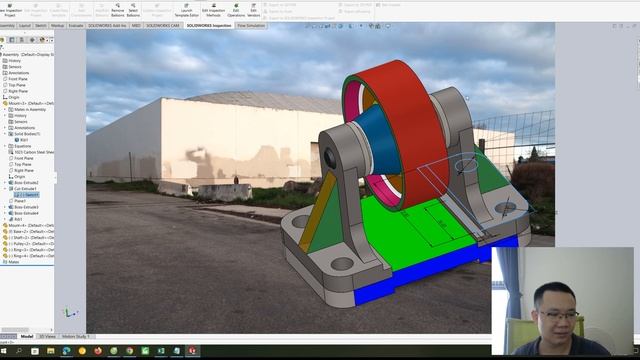Select Base<2> component
Screen dimensions: 640x360
click(x=28, y=231)
